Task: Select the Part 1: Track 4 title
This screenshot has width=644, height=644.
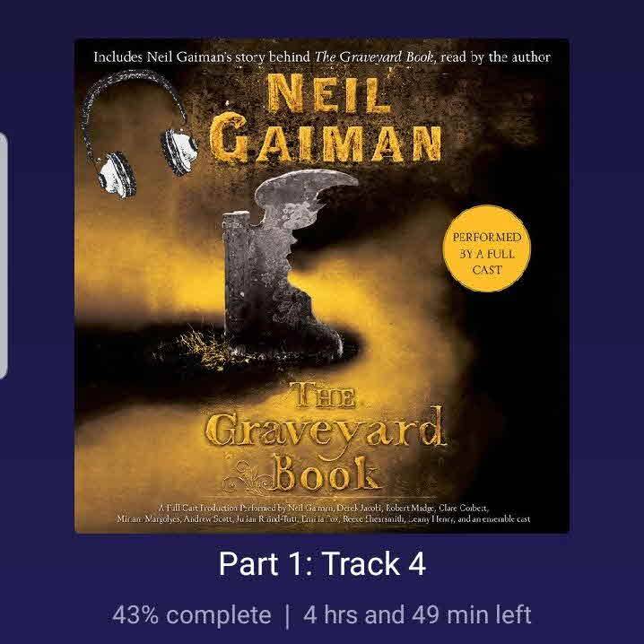Action: (x=322, y=564)
